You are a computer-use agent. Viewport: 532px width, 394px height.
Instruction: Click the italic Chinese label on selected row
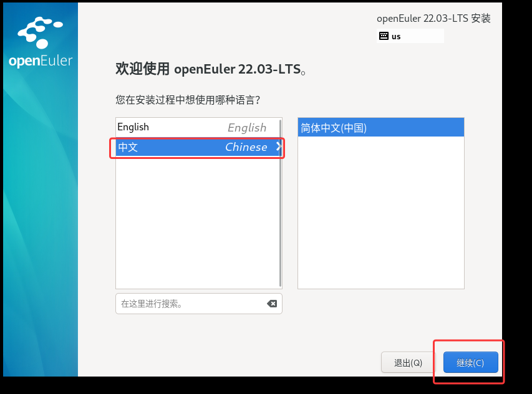pyautogui.click(x=246, y=147)
